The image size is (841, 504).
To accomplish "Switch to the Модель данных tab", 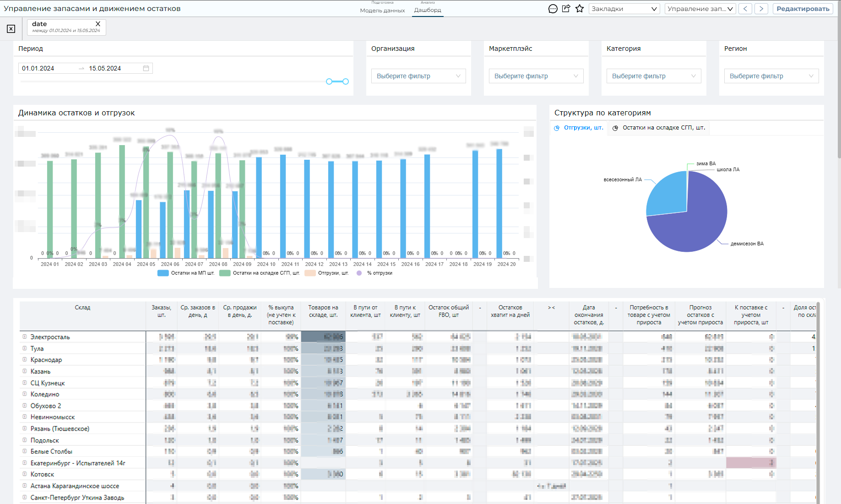I will [x=382, y=10].
